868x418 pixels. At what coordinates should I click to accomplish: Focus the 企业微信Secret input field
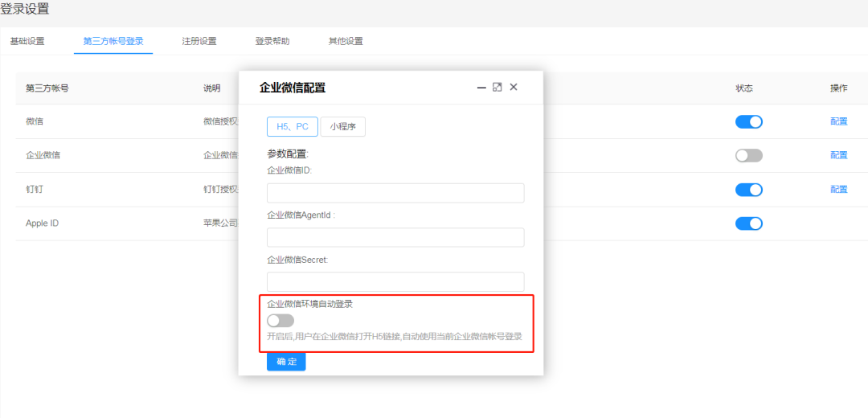pyautogui.click(x=395, y=282)
